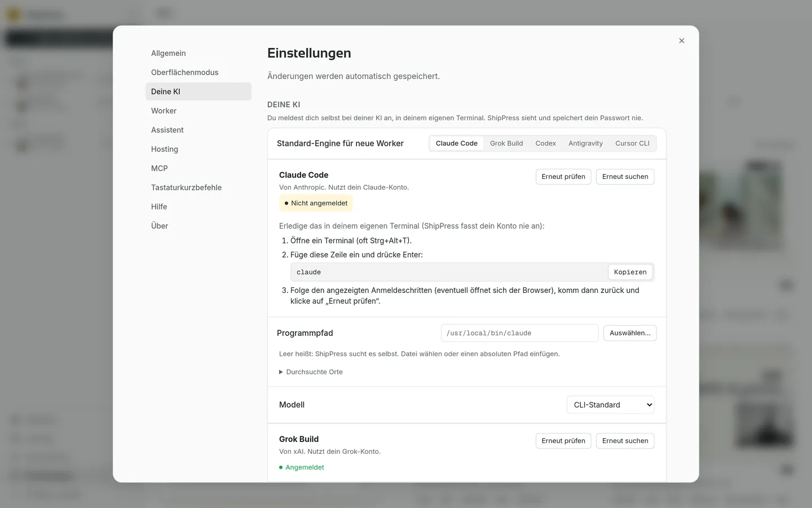
Task: Expand the Durchsuchte Orte disclosure
Action: (x=311, y=372)
